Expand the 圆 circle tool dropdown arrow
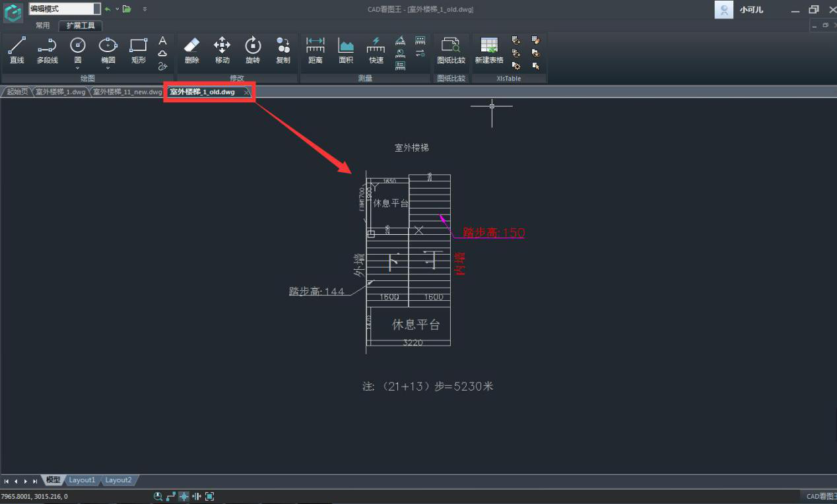The image size is (837, 504). pyautogui.click(x=78, y=68)
